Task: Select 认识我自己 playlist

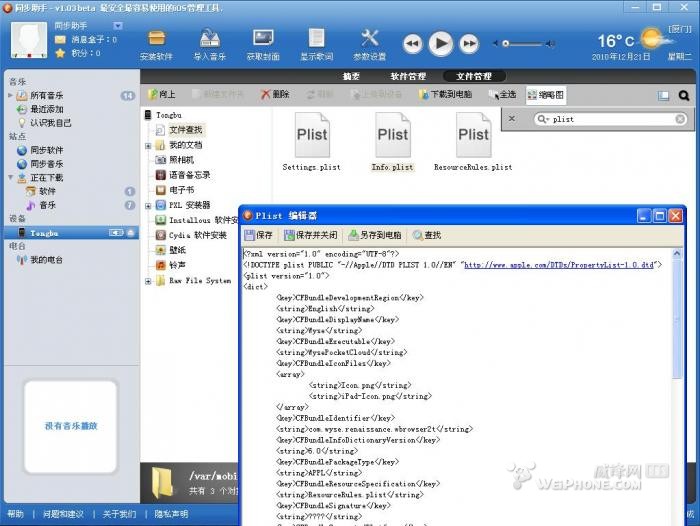Action: [x=50, y=123]
